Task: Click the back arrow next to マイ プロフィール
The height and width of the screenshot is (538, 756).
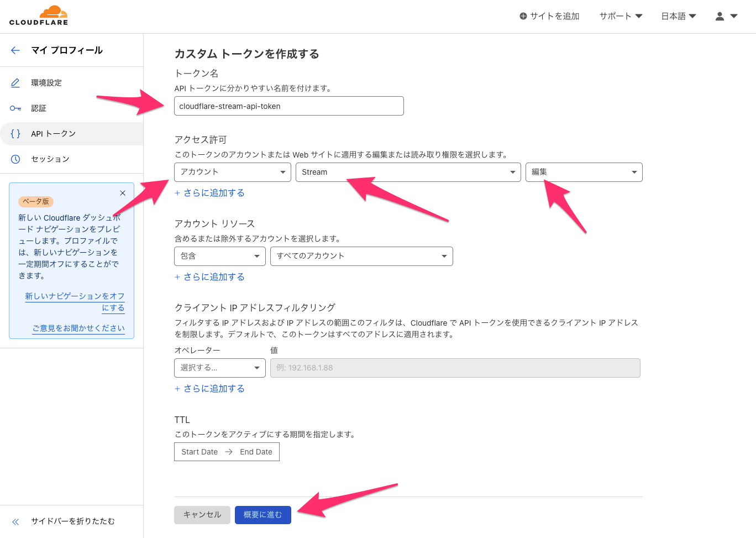Action: (x=15, y=50)
